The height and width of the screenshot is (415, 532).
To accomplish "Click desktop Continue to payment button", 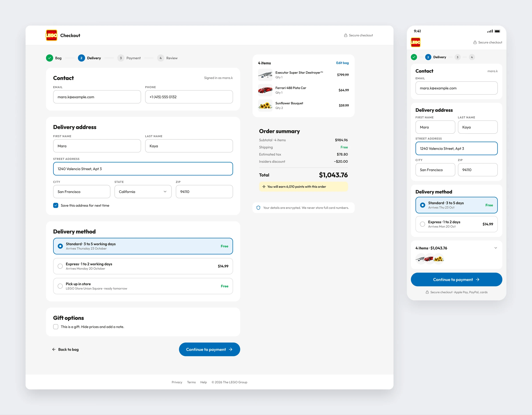I will pyautogui.click(x=209, y=349).
